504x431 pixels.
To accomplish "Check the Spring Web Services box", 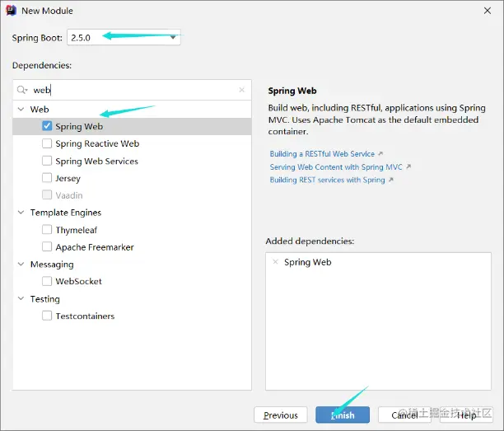I will pyautogui.click(x=47, y=161).
